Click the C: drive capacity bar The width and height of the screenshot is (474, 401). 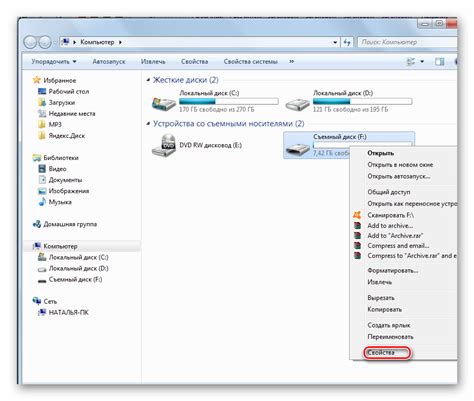click(x=229, y=101)
